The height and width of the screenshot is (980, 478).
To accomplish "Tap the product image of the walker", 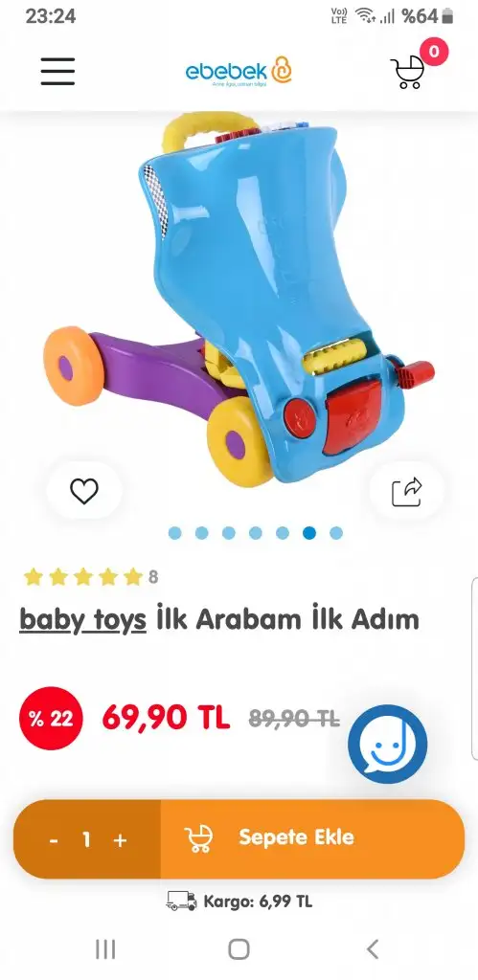I will tap(239, 297).
